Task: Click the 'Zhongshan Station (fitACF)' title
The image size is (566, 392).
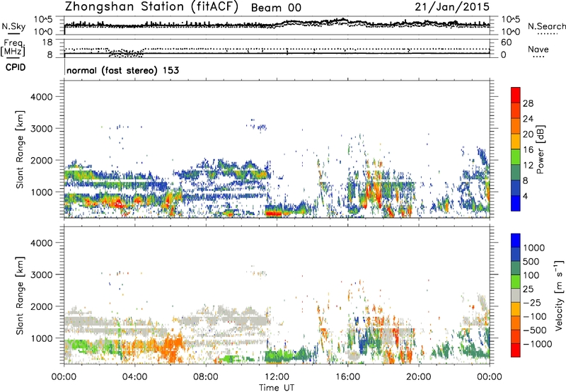Action: (151, 7)
